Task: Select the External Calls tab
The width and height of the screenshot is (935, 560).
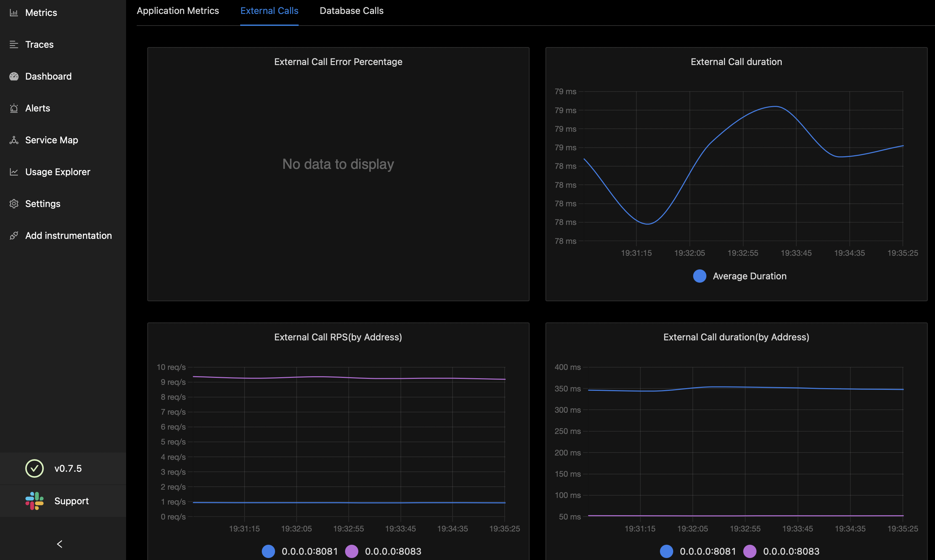Action: (x=269, y=11)
